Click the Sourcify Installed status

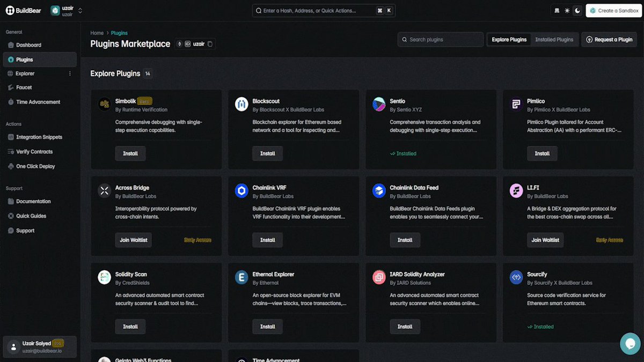pyautogui.click(x=540, y=327)
